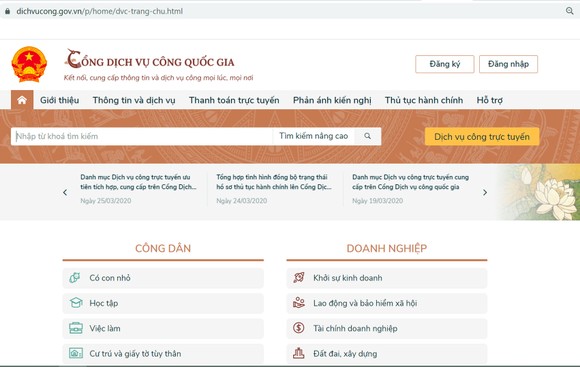Select 'Khởi sự kinh doanh' category

387,278
